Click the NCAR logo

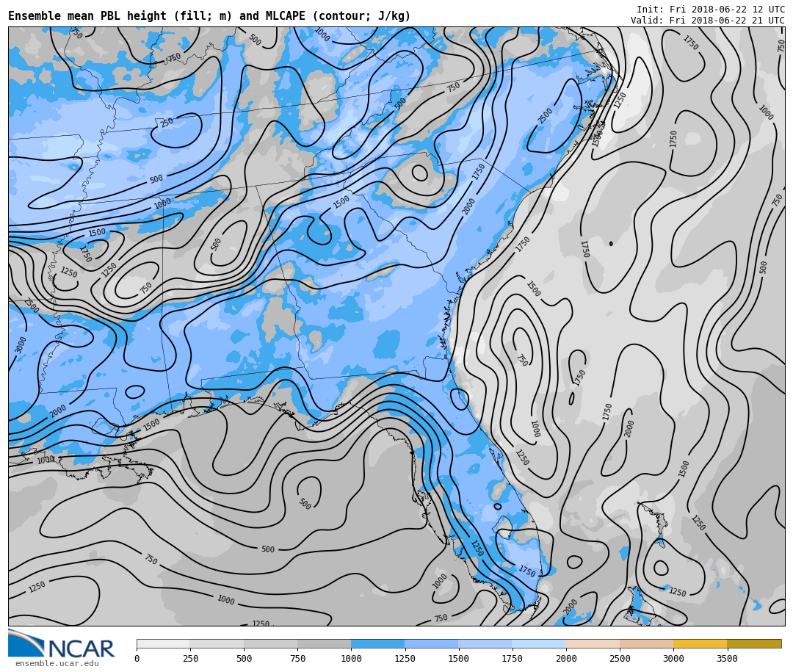[x=61, y=643]
